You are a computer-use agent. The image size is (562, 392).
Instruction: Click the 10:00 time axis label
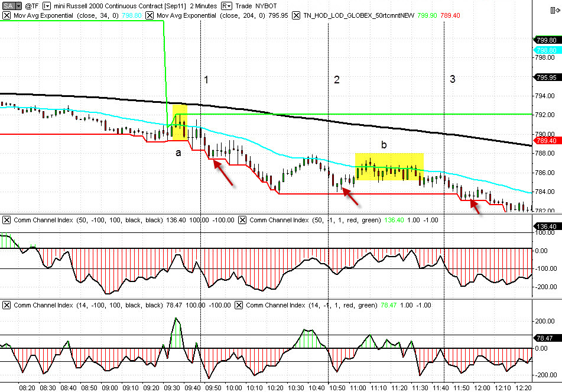click(233, 388)
